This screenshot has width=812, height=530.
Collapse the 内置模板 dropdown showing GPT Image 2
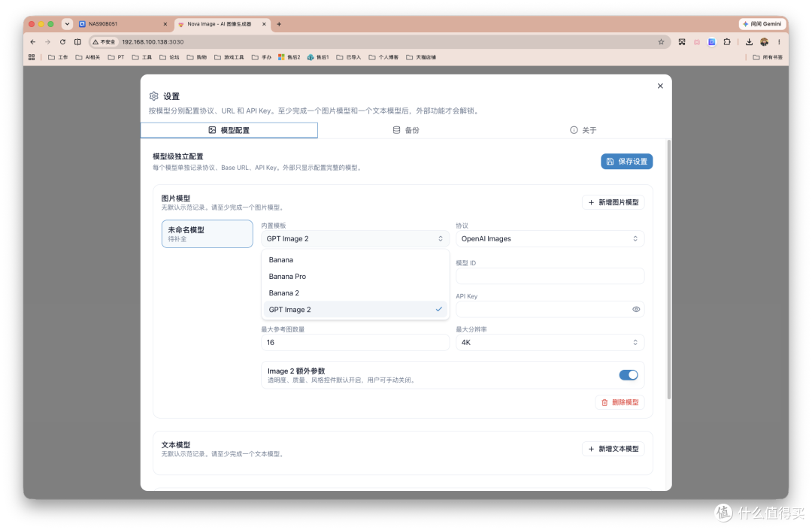coord(355,238)
